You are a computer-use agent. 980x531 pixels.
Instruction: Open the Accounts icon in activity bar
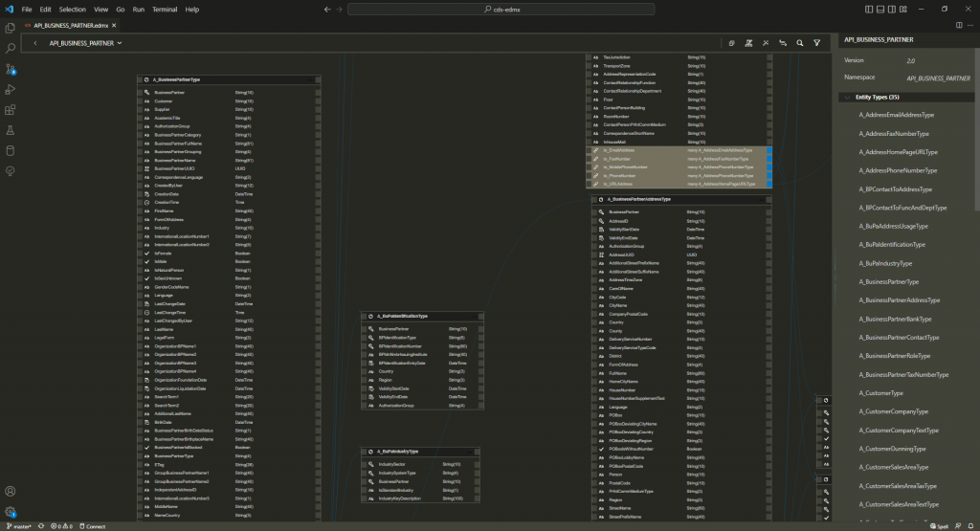coord(10,492)
